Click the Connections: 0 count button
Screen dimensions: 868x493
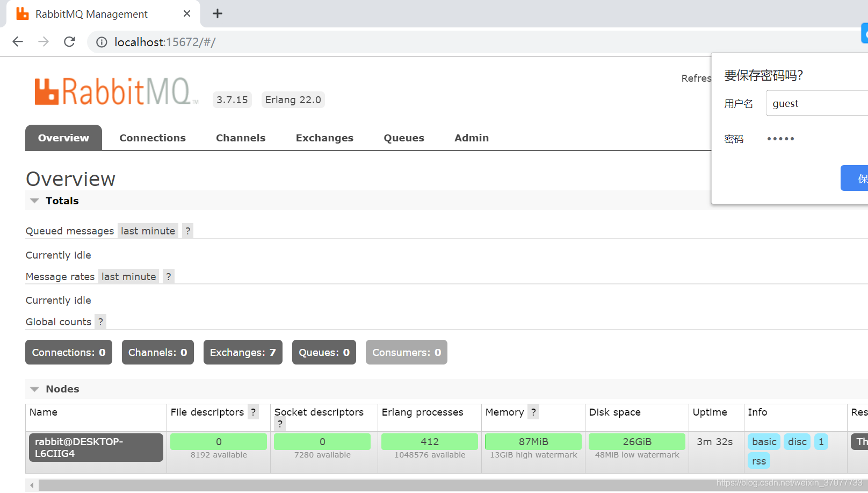click(69, 352)
